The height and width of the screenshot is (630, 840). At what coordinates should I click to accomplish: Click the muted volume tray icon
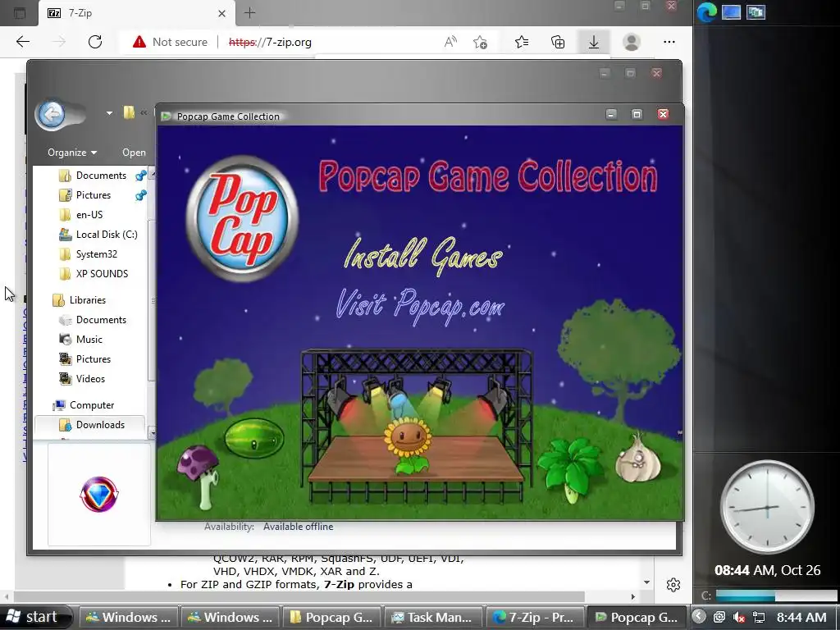pos(739,617)
